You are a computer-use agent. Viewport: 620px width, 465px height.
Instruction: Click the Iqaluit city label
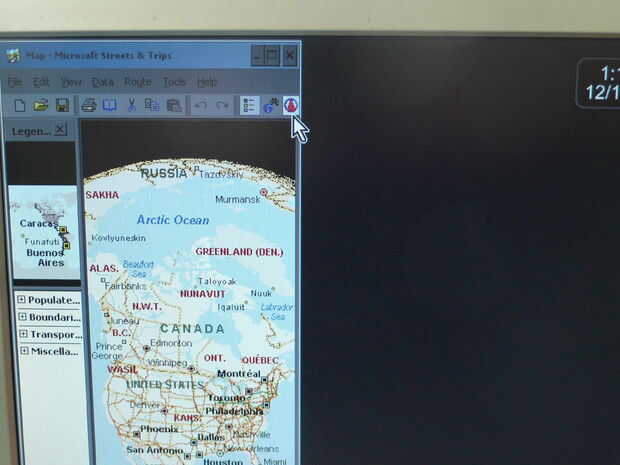point(231,307)
